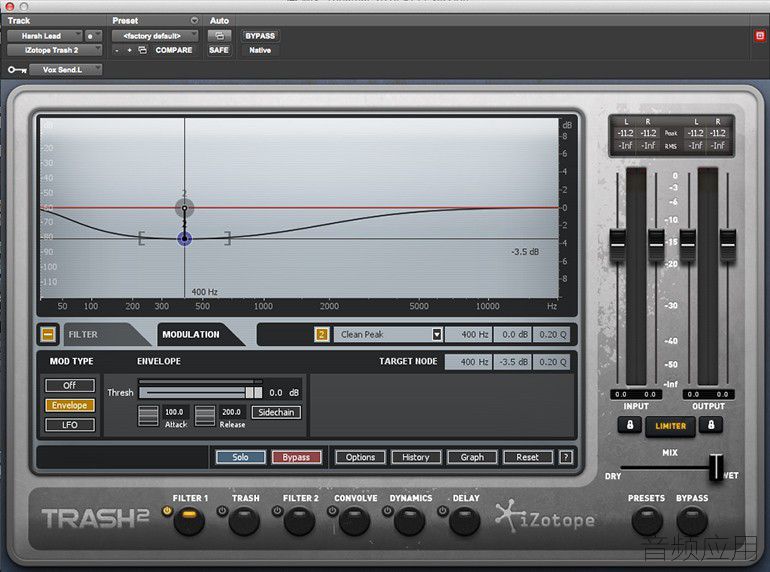This screenshot has width=770, height=572.
Task: Toggle the Convolve module power button
Action: coord(332,511)
